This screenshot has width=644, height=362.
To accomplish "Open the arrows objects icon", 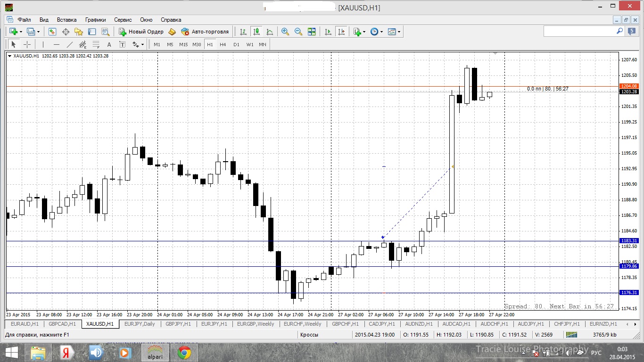I will click(x=136, y=44).
